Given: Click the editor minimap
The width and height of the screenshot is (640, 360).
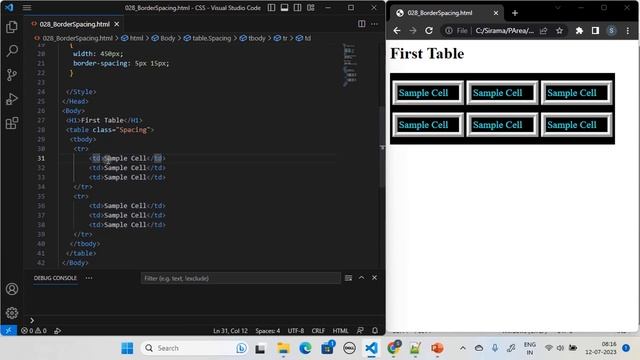Looking at the screenshot, I should (350, 65).
